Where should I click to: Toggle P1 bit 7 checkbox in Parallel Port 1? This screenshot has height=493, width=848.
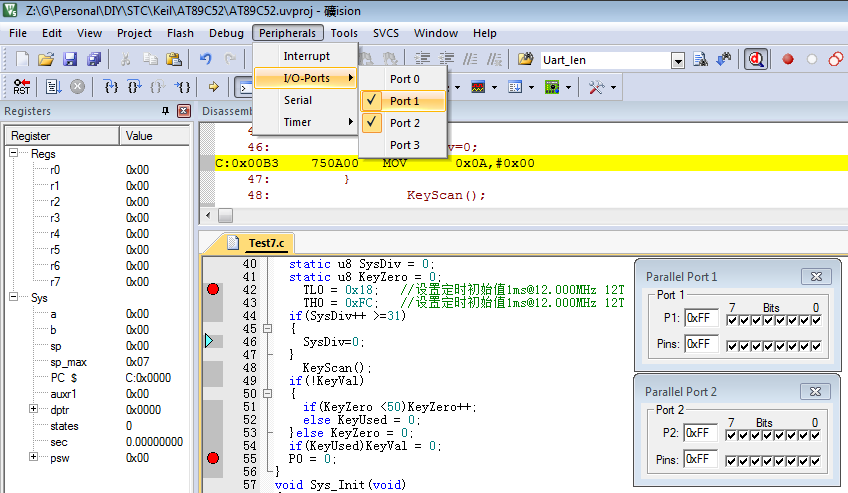coord(732,320)
